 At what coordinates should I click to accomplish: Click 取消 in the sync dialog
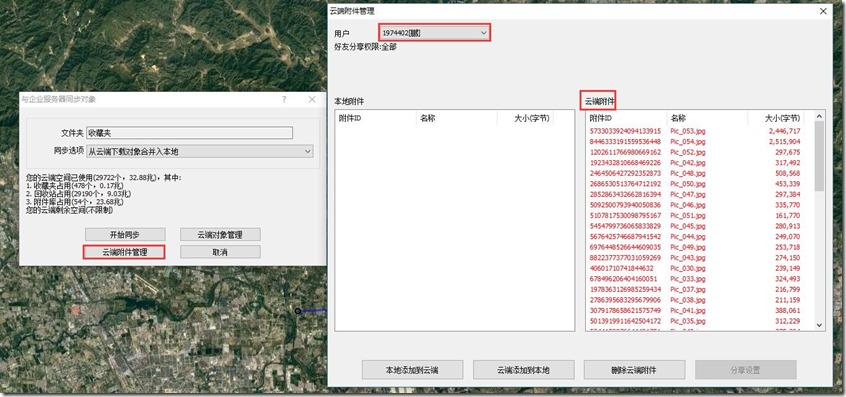click(x=220, y=252)
